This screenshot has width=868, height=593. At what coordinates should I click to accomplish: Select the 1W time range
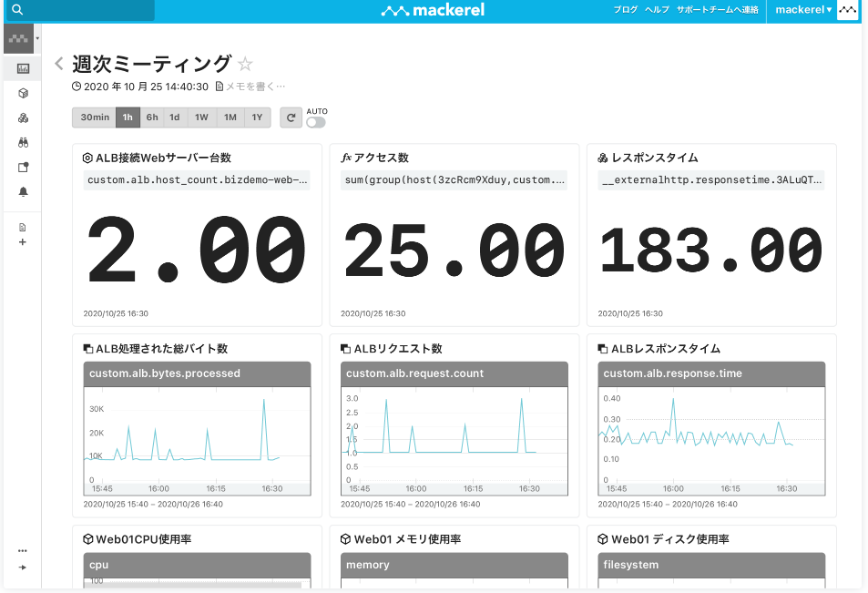point(201,118)
